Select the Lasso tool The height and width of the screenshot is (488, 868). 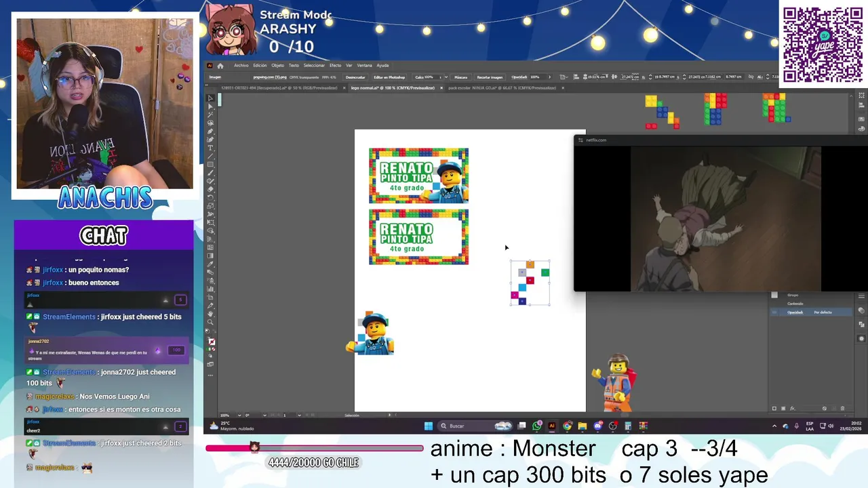pos(211,123)
